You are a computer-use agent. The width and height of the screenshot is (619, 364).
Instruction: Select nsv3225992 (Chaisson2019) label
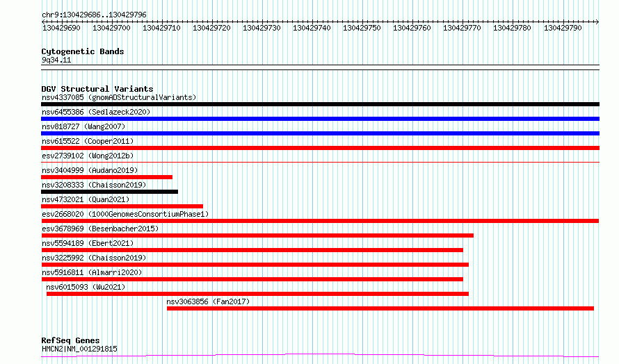(x=94, y=258)
